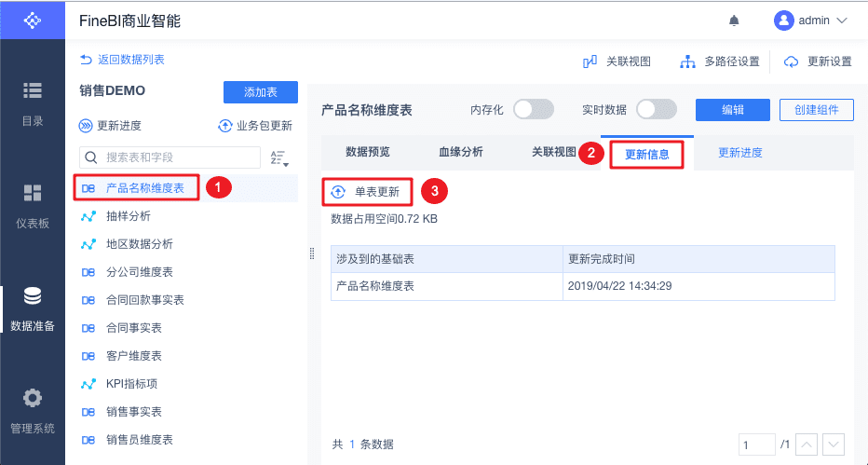Go to previous page arrow
Image resolution: width=868 pixels, height=465 pixels.
click(809, 445)
